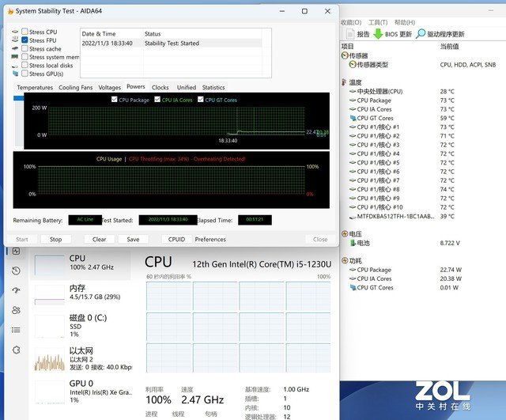This screenshot has height=420, width=506.
Task: Switch to the Temperatures tab
Action: click(35, 88)
